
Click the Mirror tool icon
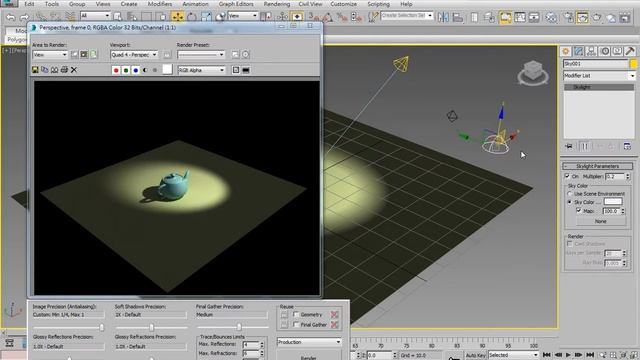pyautogui.click(x=443, y=17)
